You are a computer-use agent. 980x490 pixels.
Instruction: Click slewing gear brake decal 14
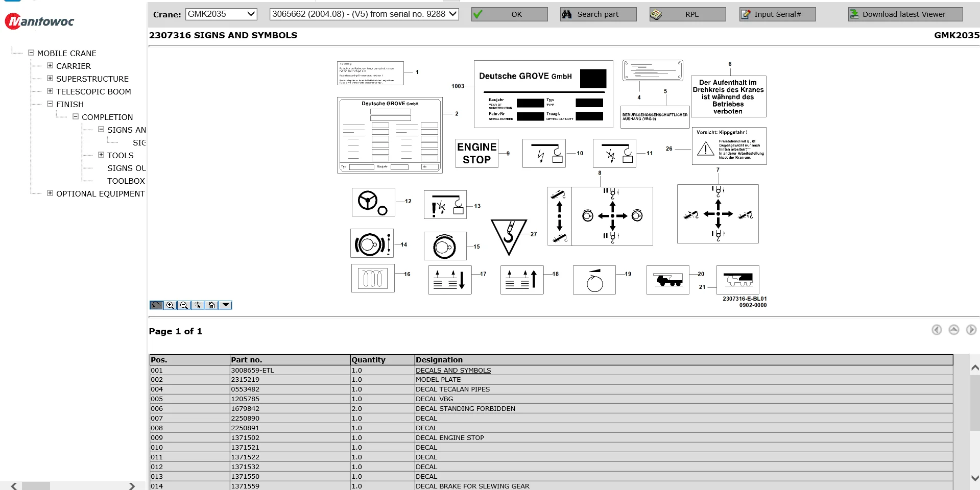tap(372, 243)
